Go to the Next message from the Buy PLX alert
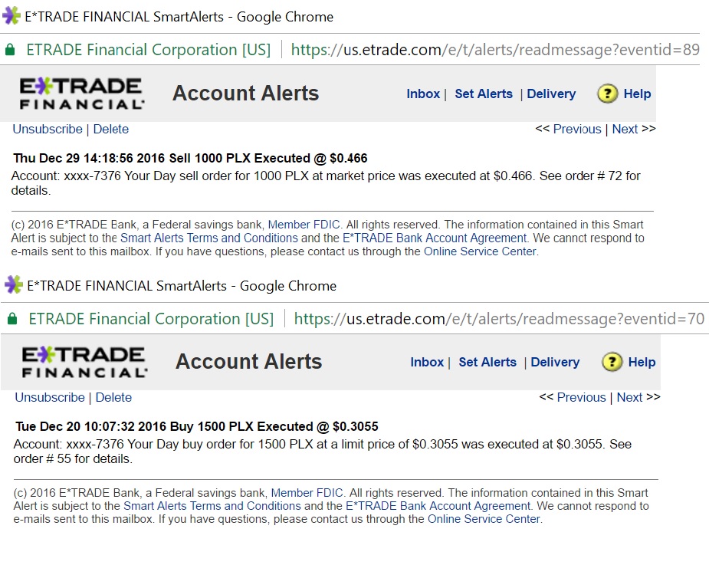The height and width of the screenshot is (588, 709). click(x=629, y=397)
